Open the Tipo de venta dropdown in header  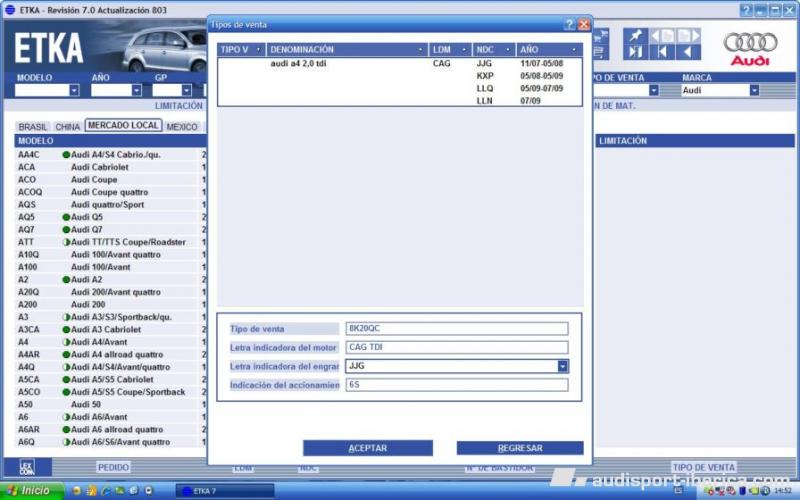tap(654, 90)
